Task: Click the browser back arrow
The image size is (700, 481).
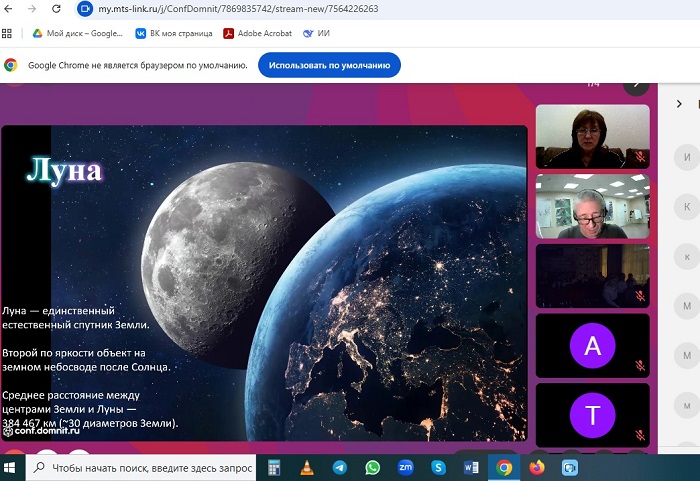Action: [x=9, y=8]
